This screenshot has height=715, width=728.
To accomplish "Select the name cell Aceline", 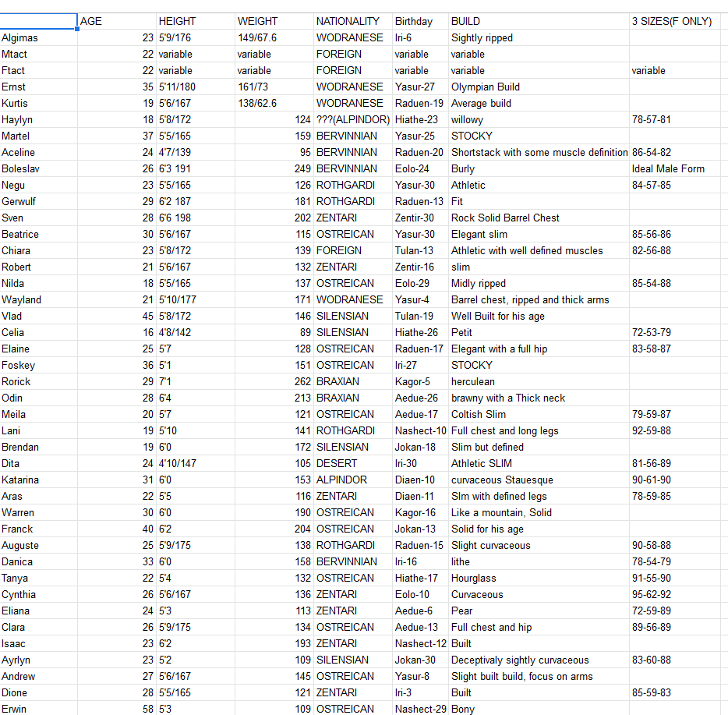I will (x=38, y=152).
